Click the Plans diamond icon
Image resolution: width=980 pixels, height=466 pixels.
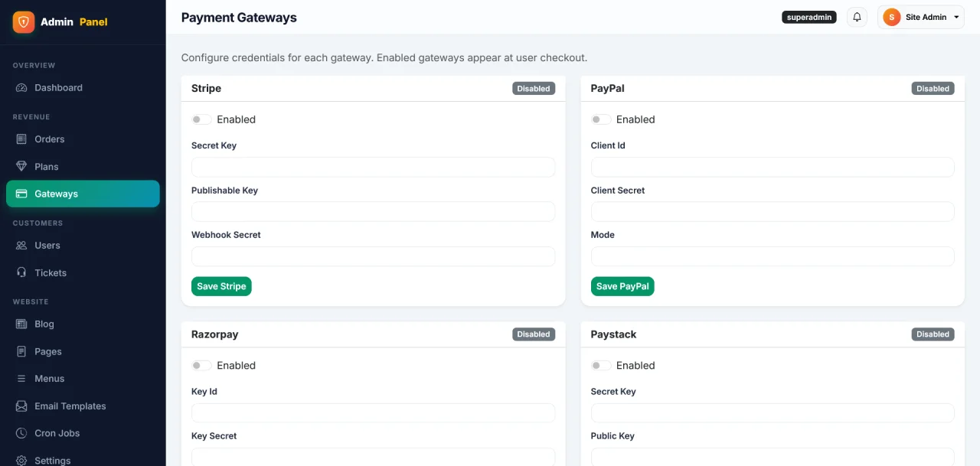(x=21, y=167)
